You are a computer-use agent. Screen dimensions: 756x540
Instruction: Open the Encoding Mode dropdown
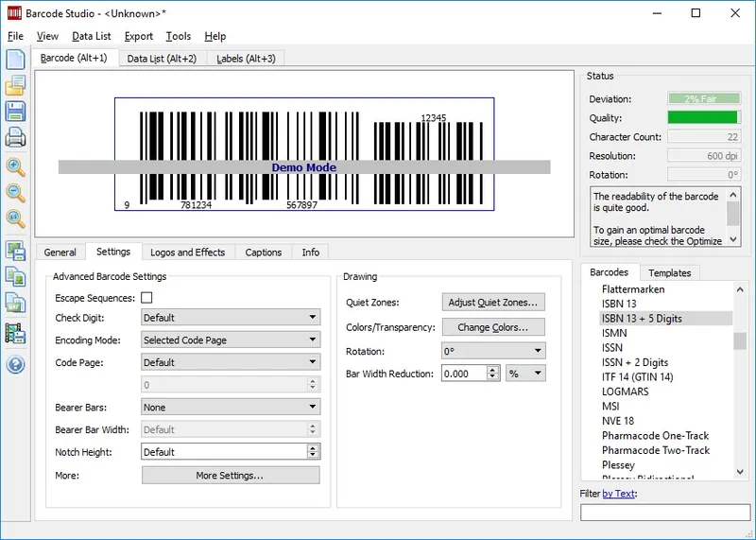click(x=231, y=340)
